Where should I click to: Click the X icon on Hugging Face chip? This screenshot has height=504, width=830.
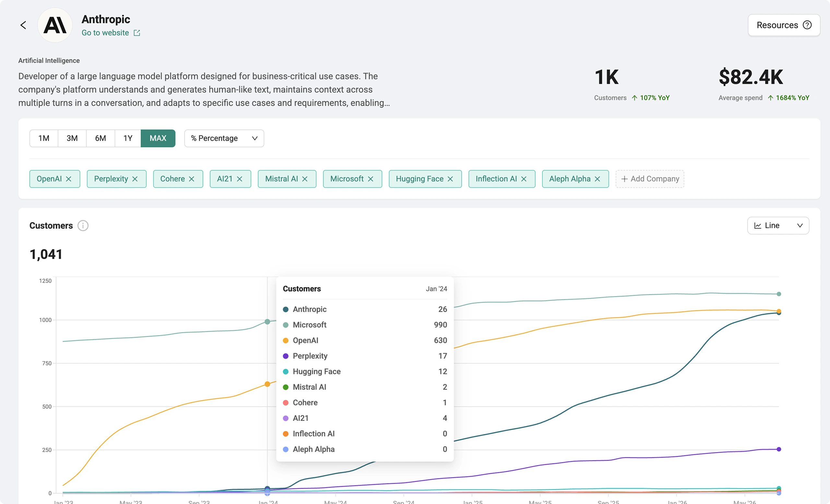coord(450,179)
